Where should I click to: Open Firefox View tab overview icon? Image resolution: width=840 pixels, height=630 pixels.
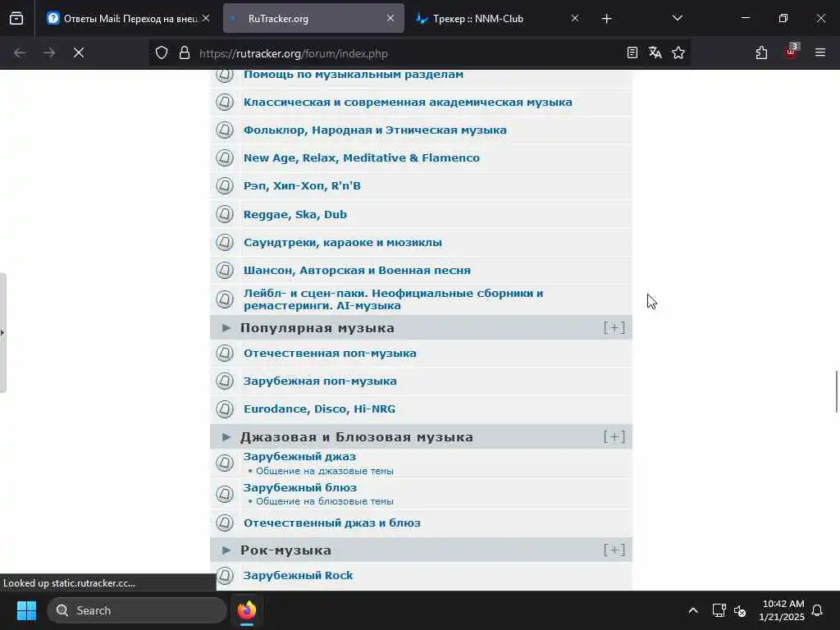[x=16, y=19]
